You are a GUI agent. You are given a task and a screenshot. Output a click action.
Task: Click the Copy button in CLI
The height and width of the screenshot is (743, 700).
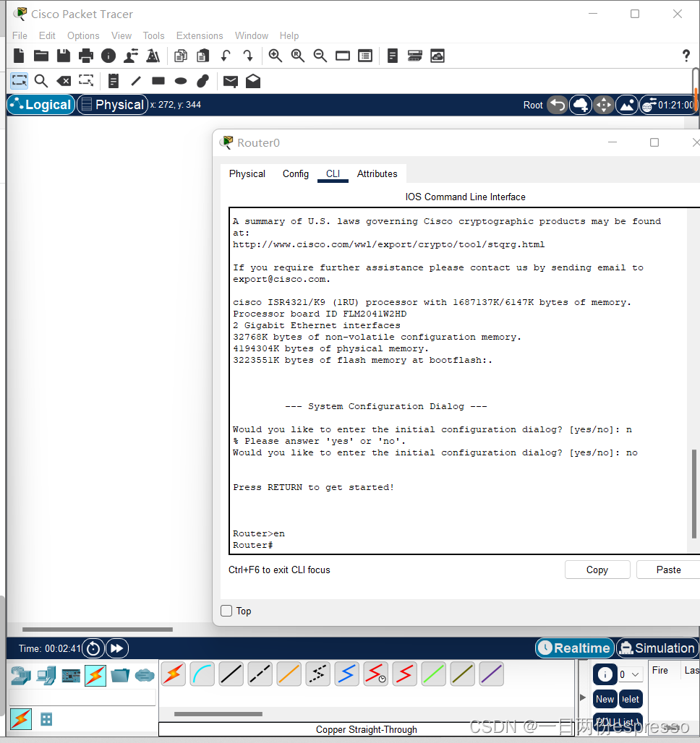pos(597,570)
